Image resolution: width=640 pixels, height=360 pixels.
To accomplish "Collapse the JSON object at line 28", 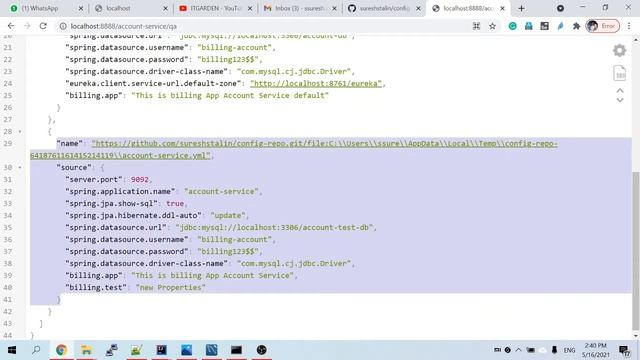I will click(x=20, y=131).
